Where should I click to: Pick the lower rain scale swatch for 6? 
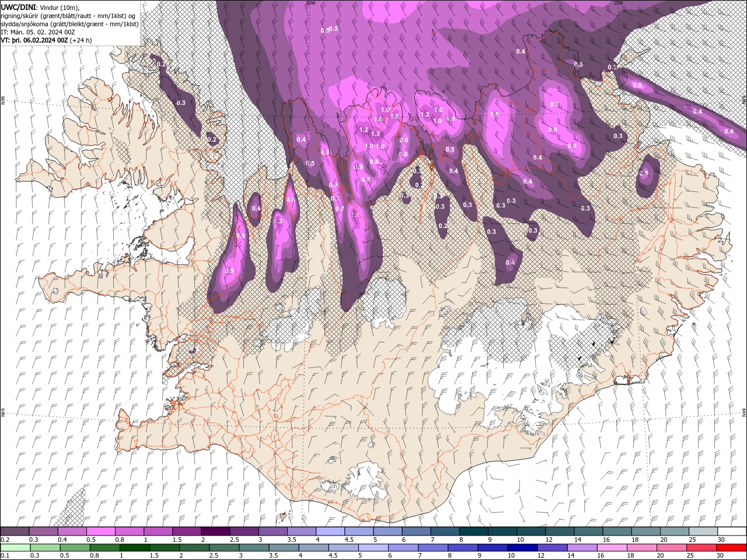tap(403, 547)
